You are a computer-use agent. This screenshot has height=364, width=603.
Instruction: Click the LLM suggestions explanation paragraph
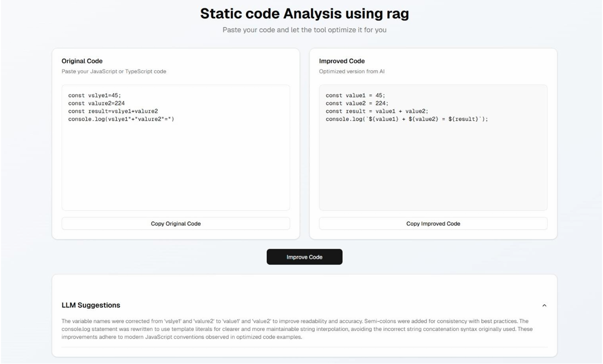click(x=298, y=329)
